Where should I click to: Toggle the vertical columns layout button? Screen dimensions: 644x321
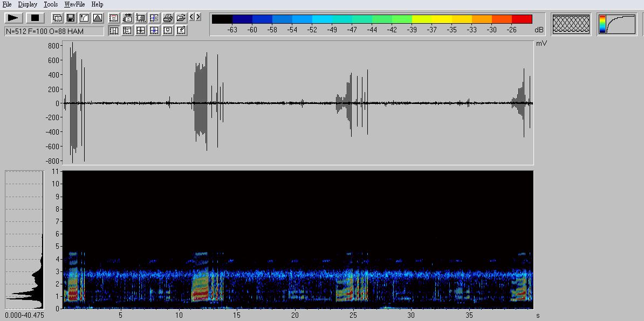(114, 30)
